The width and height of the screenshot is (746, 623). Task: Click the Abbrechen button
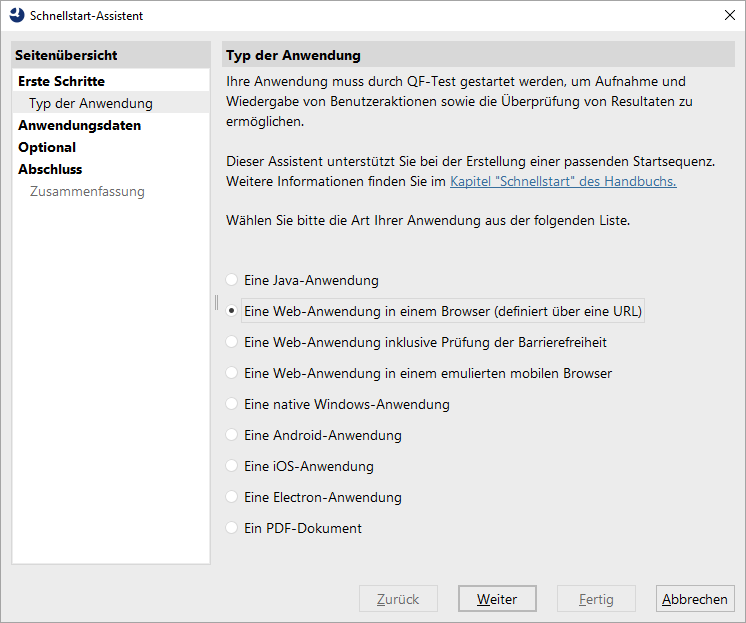pos(695,599)
